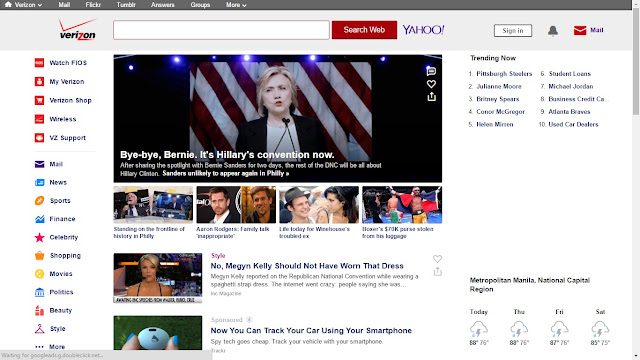Open Flickr in the top bar
The width and height of the screenshot is (640, 360).
(93, 5)
